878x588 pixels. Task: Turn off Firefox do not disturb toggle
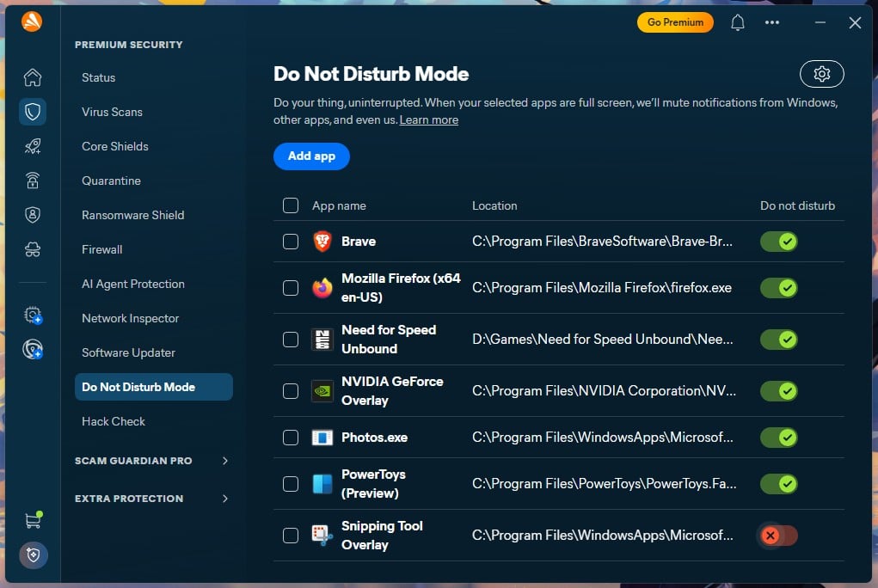coord(779,288)
